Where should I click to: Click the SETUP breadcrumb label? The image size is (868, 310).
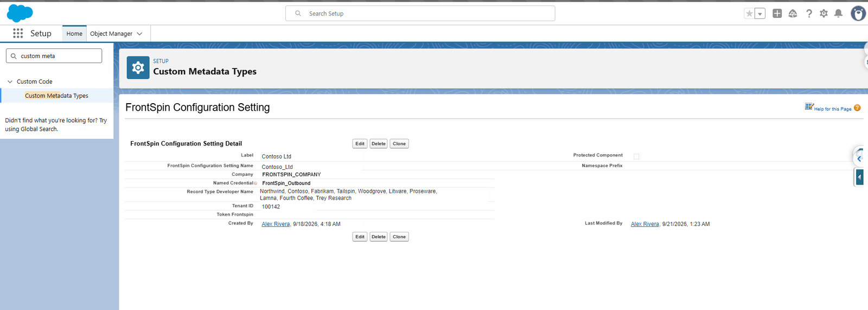[x=161, y=61]
